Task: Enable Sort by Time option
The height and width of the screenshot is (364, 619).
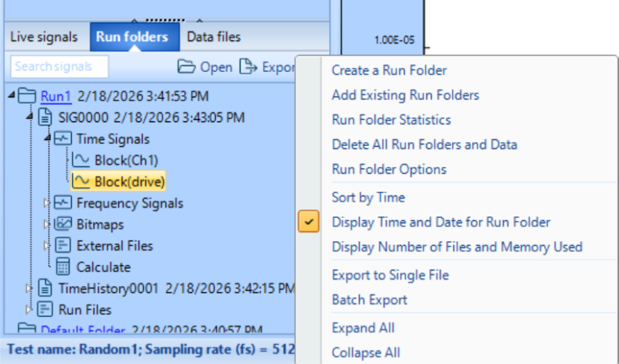Action: coord(368,198)
